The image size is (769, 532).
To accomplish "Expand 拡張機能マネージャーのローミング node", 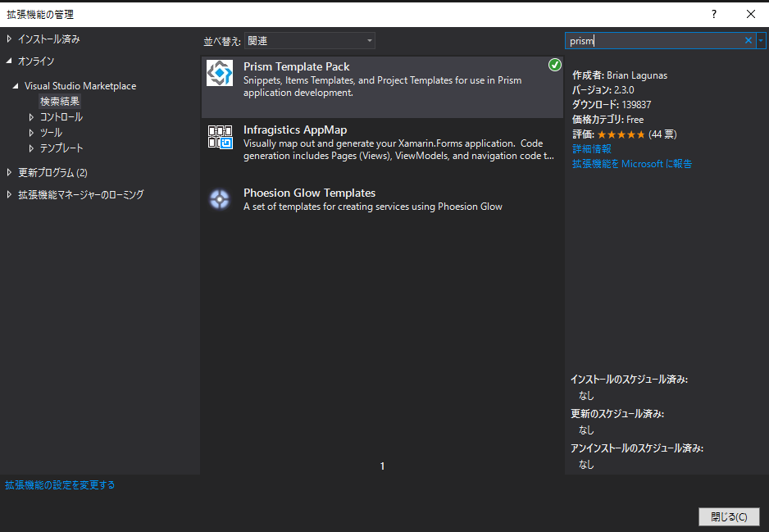I will [9, 194].
